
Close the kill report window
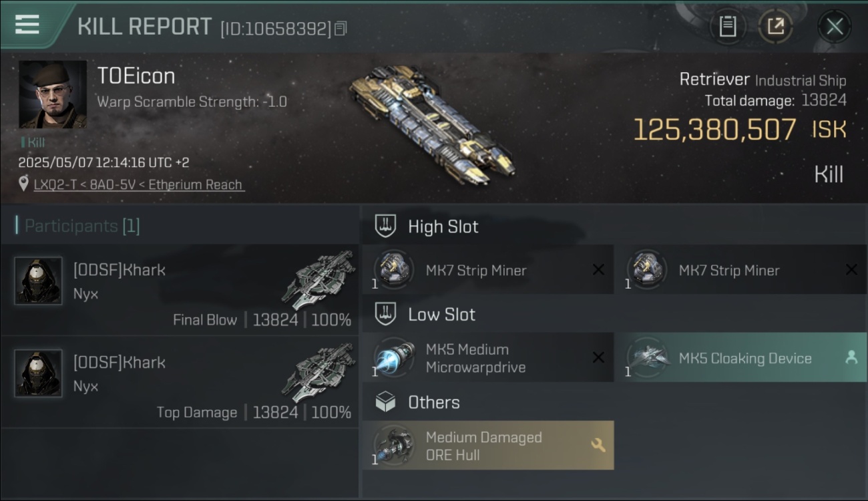[x=835, y=27]
